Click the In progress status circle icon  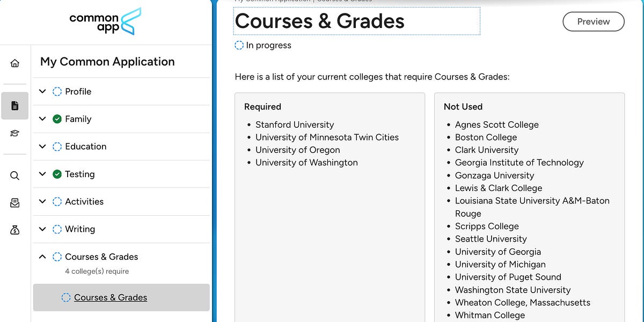click(x=238, y=46)
